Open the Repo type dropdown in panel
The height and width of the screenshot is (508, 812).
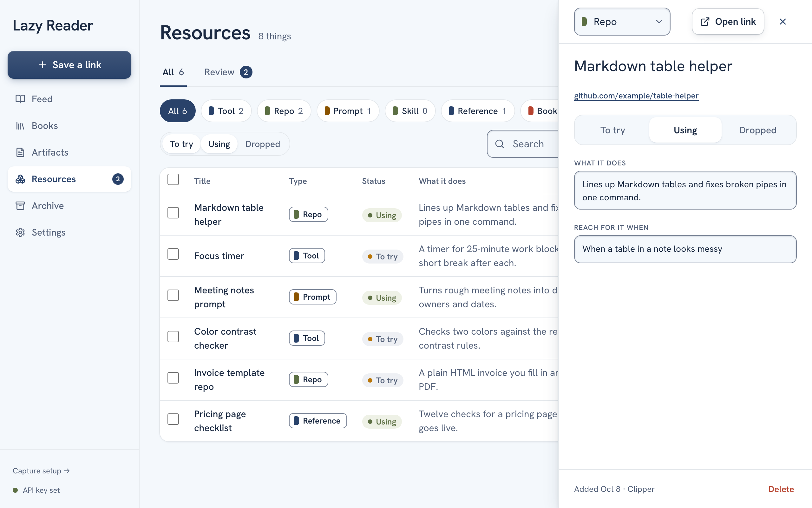[x=622, y=22]
